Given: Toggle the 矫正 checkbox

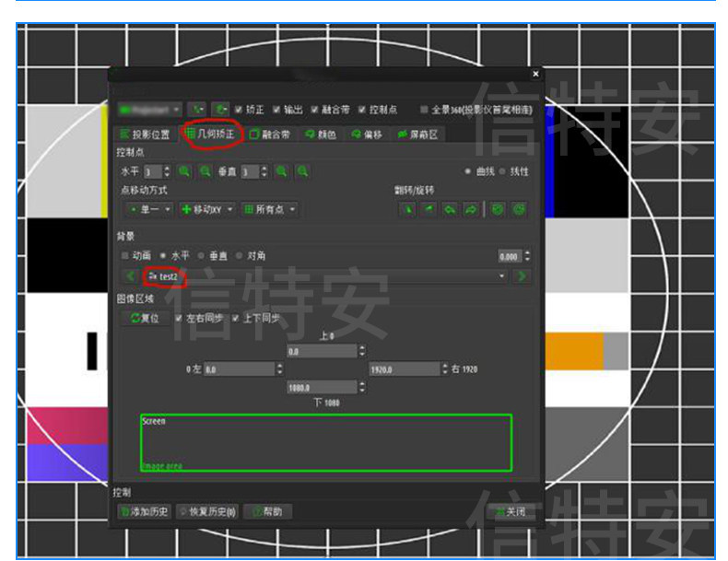Looking at the screenshot, I should coord(238,110).
